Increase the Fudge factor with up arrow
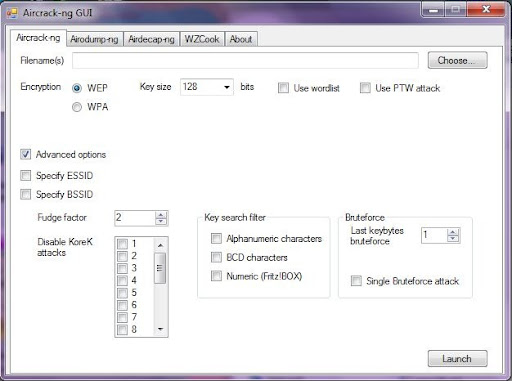 [161, 215]
